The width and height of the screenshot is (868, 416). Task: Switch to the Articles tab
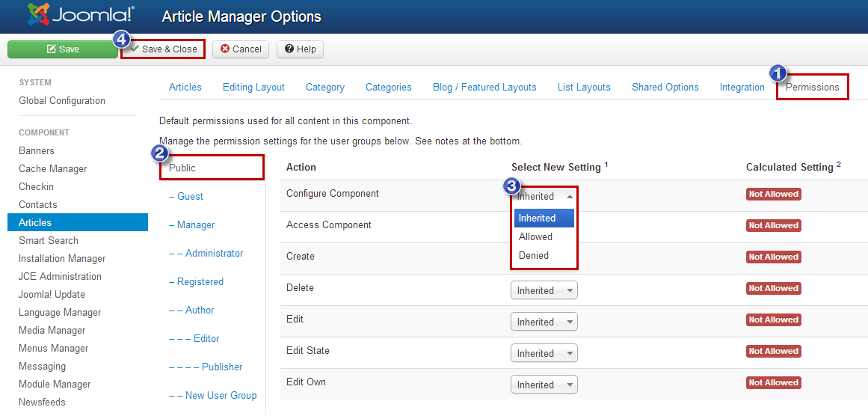coord(185,87)
